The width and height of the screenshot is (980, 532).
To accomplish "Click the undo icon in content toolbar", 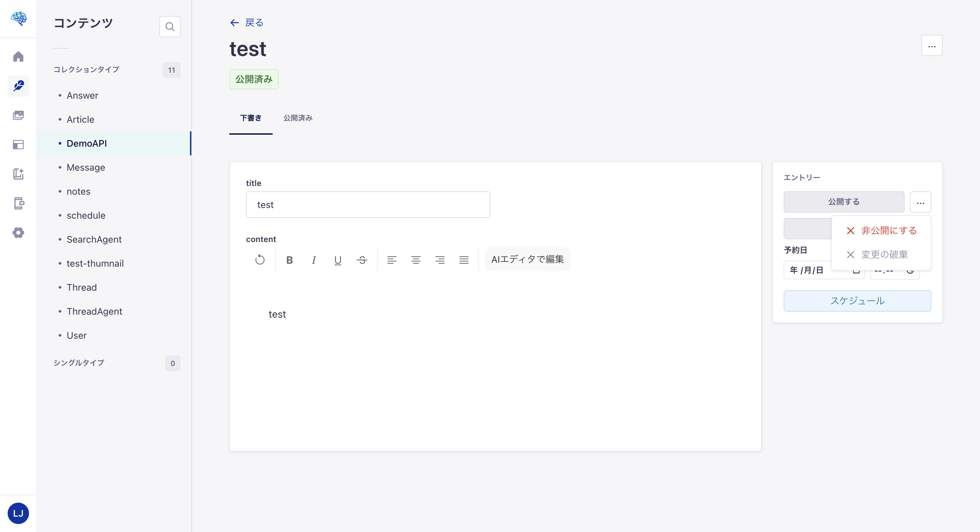I will (260, 260).
